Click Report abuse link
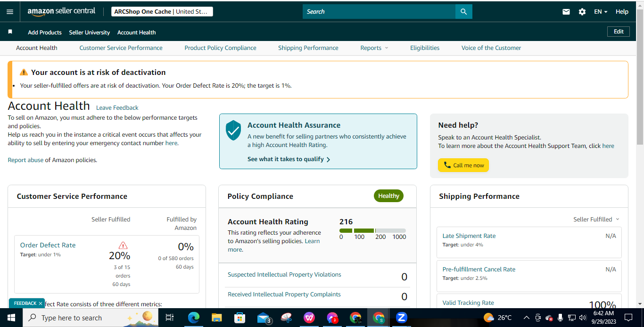Image resolution: width=644 pixels, height=327 pixels. pos(25,160)
